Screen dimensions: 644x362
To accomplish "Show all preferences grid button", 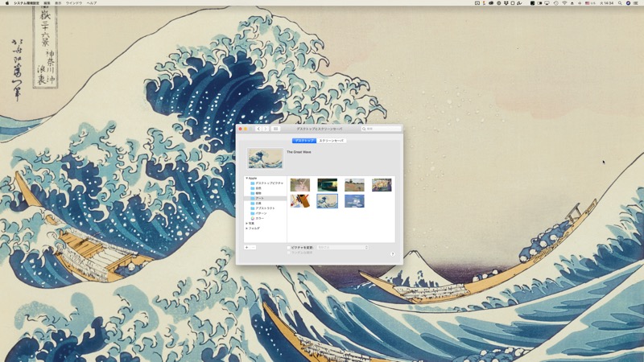I will click(275, 129).
